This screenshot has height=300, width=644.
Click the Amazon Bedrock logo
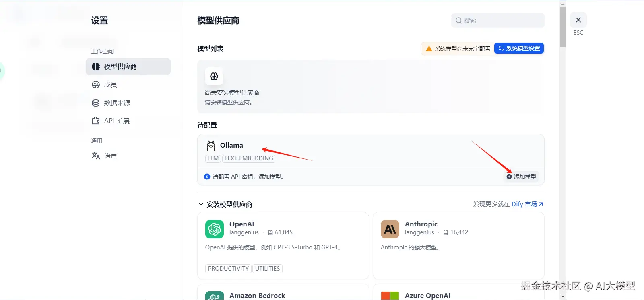[x=215, y=296]
